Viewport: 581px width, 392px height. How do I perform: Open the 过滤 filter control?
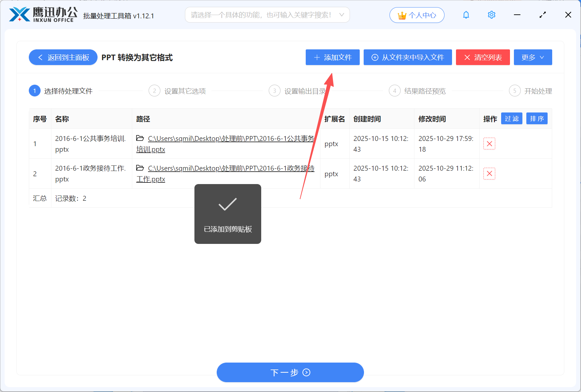[x=511, y=118]
